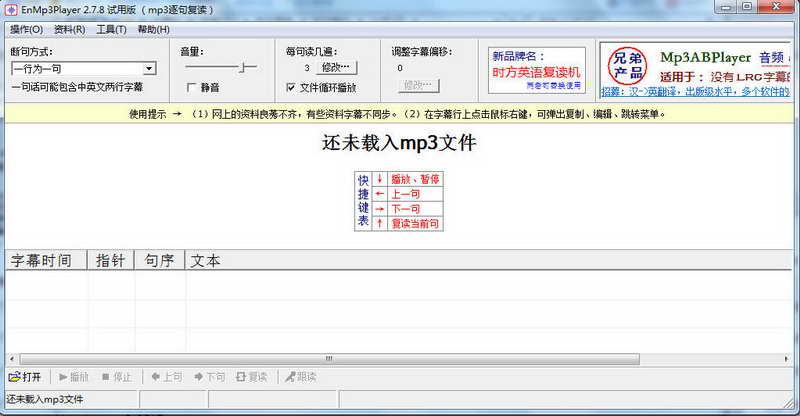The image size is (800, 416).
Task: Maximize the EnMp3Player window
Action: pyautogui.click(x=747, y=7)
